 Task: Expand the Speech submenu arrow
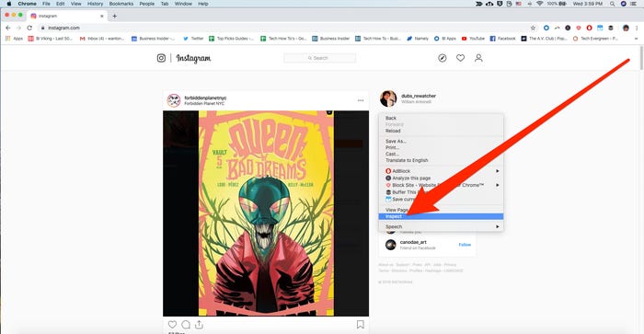pyautogui.click(x=498, y=226)
